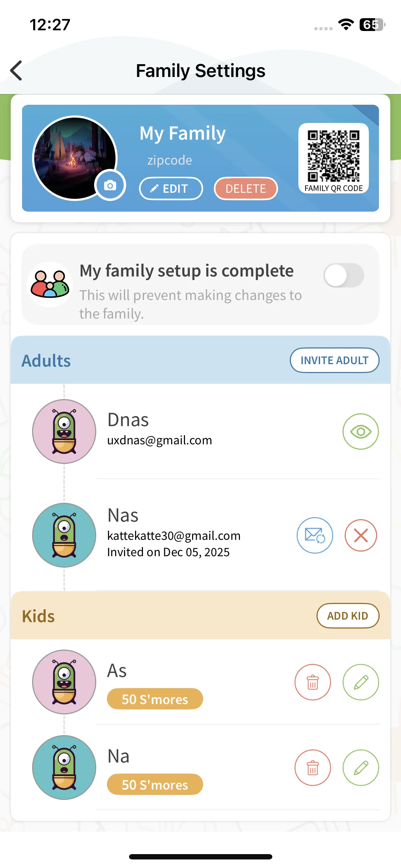Toggle the eye icon for Dnas
Screen dimensions: 401x868
tap(361, 432)
